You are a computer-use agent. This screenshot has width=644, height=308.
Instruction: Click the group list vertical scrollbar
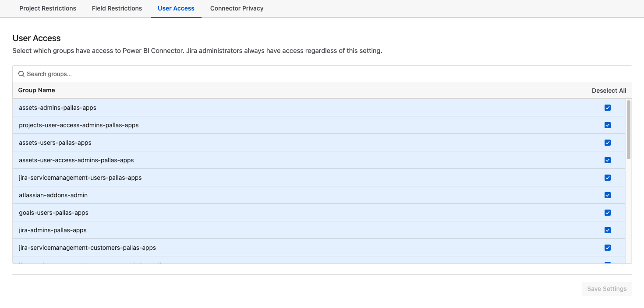(629, 129)
